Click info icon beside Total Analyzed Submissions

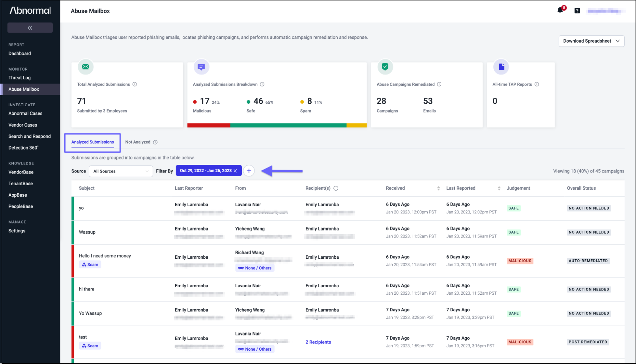[135, 84]
